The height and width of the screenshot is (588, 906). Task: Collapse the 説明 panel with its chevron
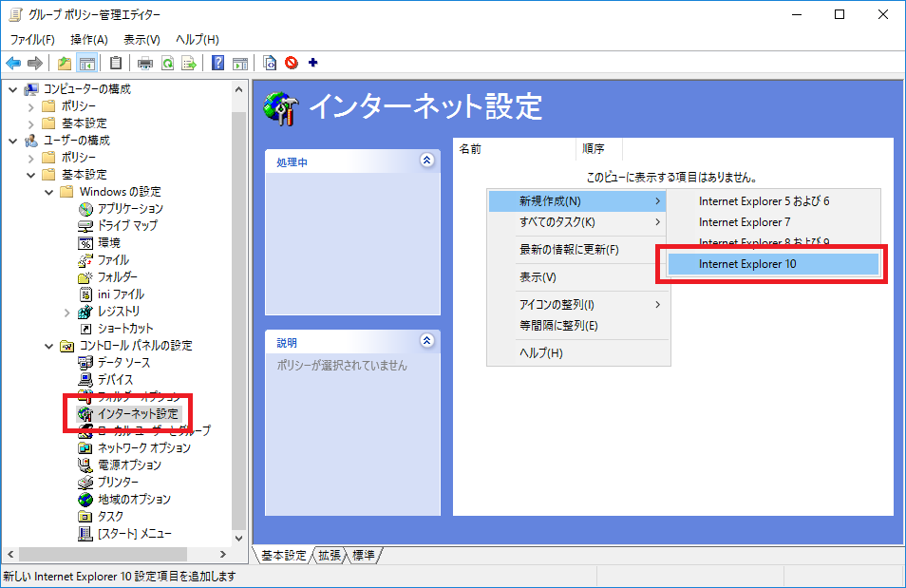pyautogui.click(x=427, y=340)
